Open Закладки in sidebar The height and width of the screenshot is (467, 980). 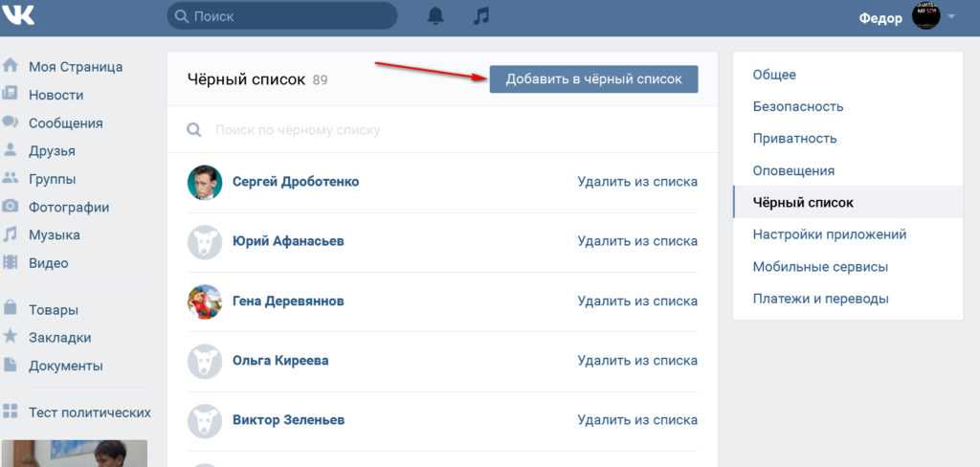60,338
